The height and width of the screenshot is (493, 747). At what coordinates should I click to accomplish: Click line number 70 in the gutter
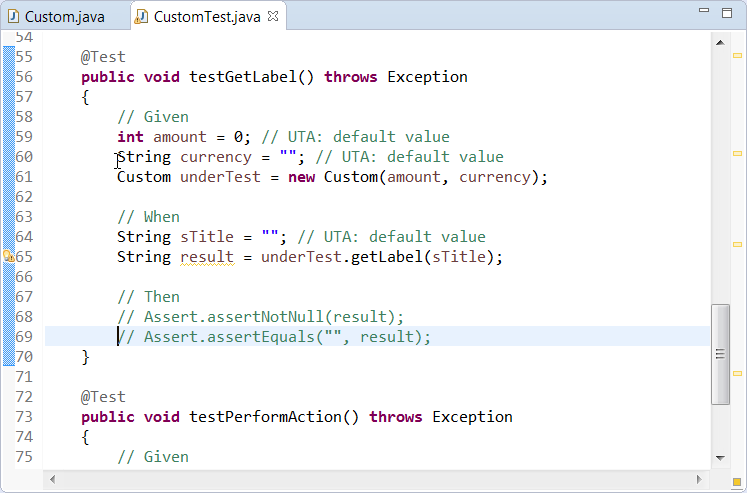pos(24,357)
